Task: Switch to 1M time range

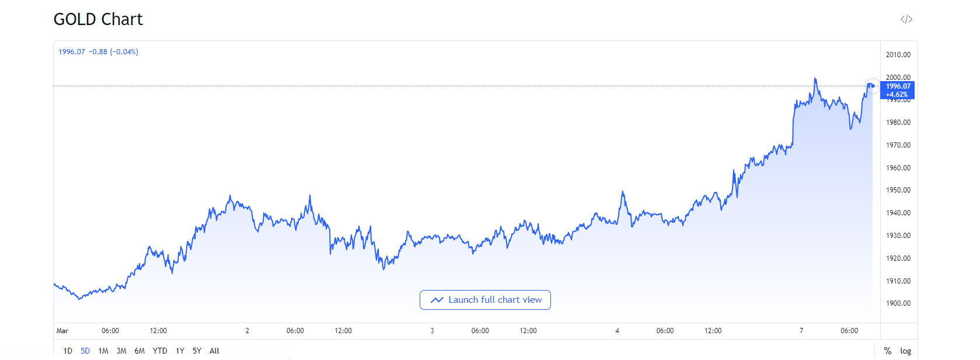Action: pos(103,351)
